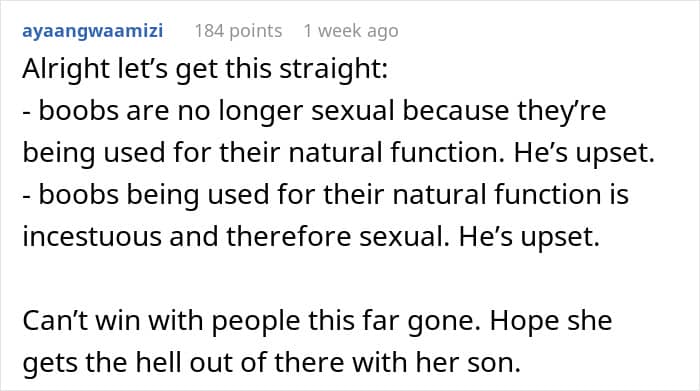The image size is (700, 391).
Task: Click the 184 points score
Action: [x=238, y=31]
